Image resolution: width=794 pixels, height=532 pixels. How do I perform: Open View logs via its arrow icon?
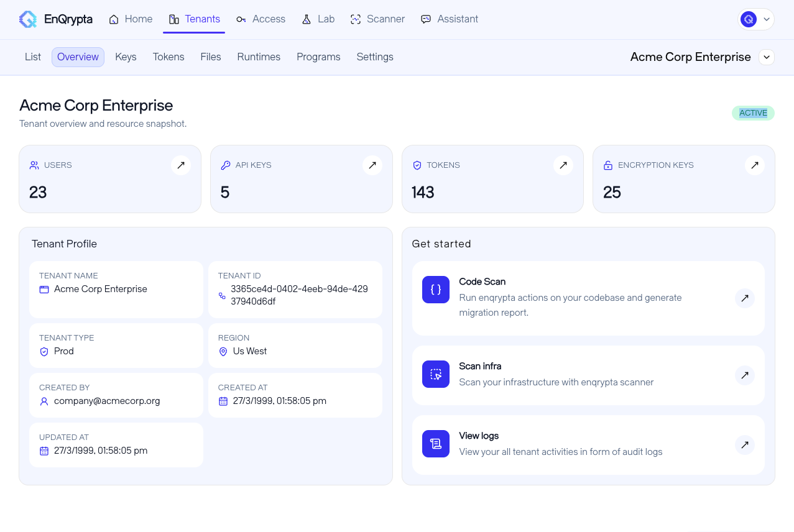pyautogui.click(x=745, y=445)
